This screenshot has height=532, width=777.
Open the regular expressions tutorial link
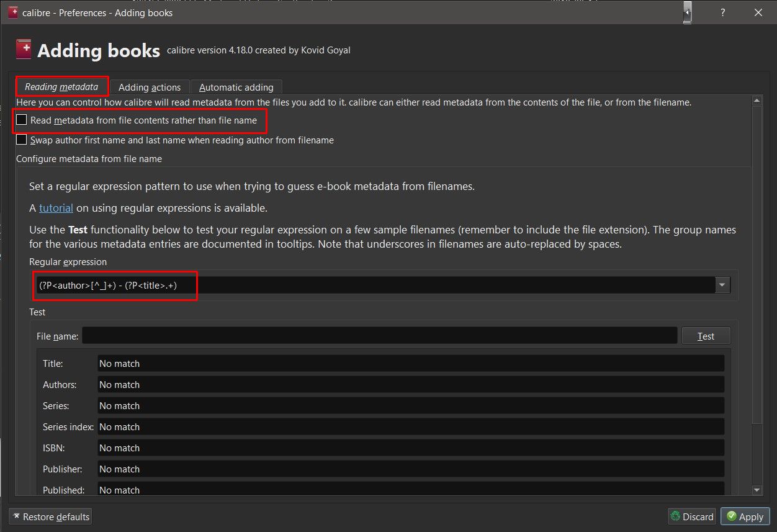coord(56,208)
